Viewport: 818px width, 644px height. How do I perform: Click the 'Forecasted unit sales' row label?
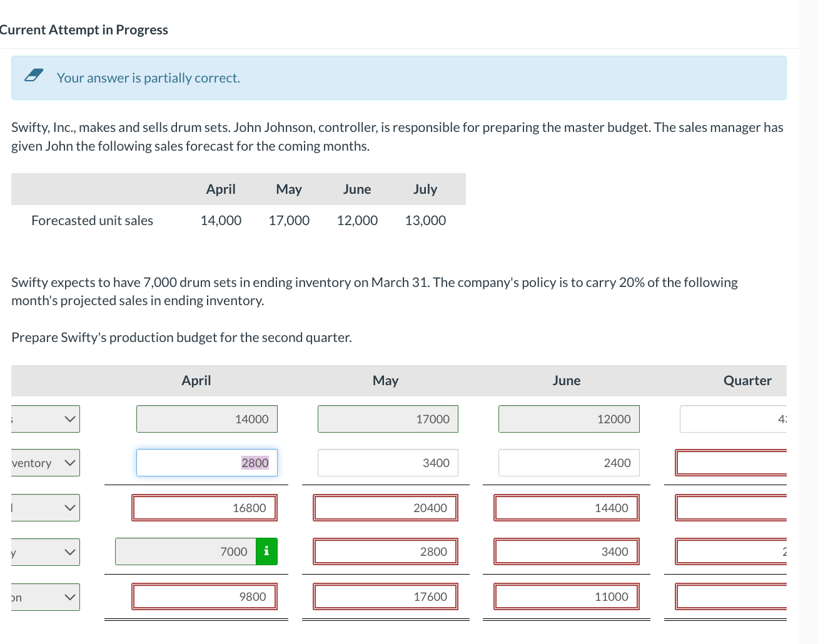(92, 221)
